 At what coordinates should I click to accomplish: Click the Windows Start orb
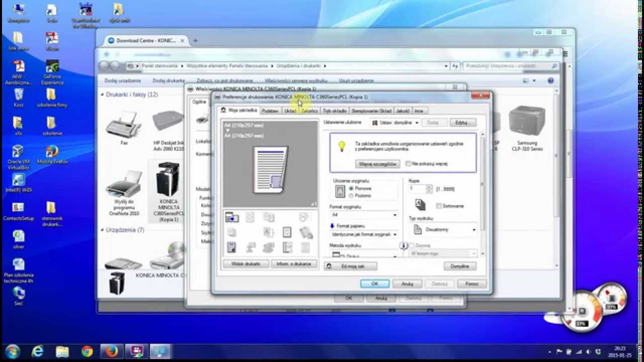pos(12,350)
